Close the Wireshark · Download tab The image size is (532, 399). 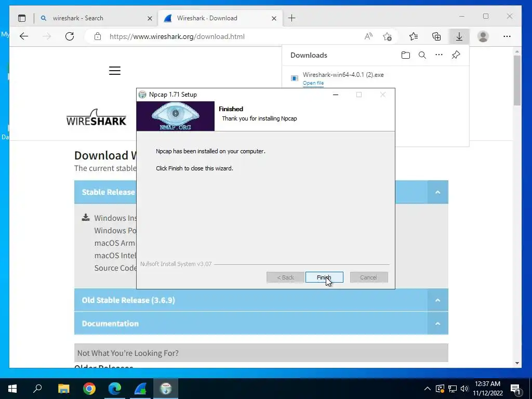pyautogui.click(x=274, y=18)
